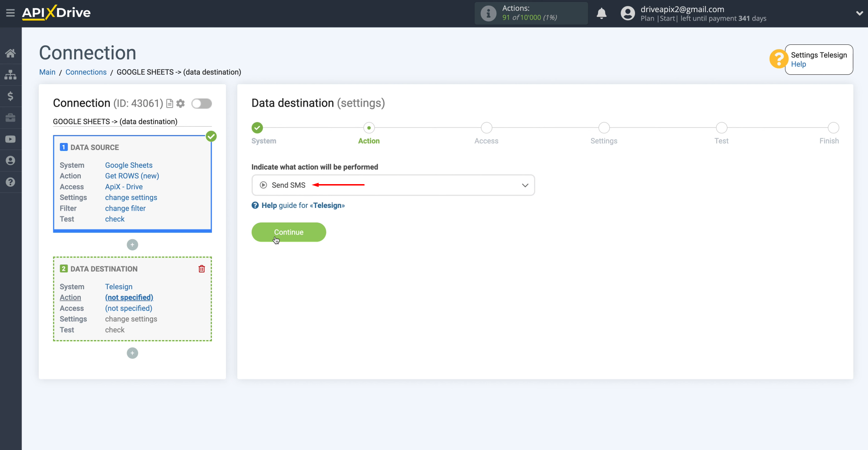868x450 pixels.
Task: Click the help question mark icon in sidebar
Action: [x=10, y=182]
